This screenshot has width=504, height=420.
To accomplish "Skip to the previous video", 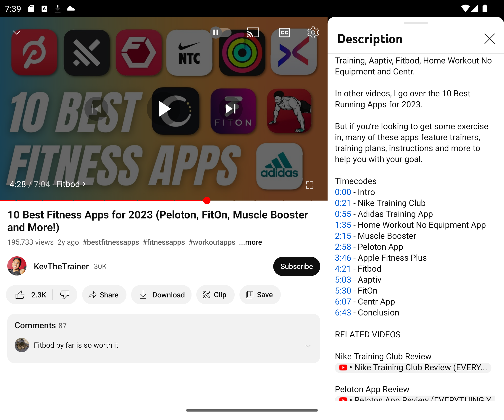I will pos(97,109).
